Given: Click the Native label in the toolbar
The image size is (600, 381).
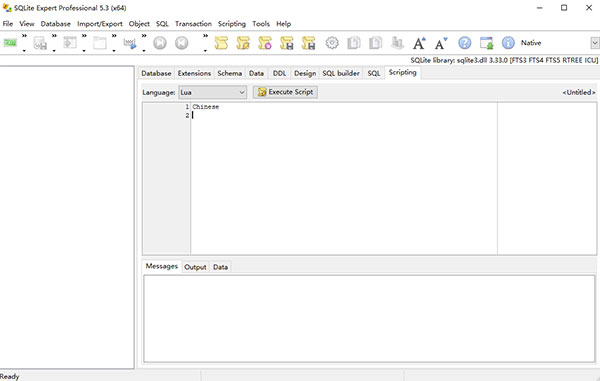Looking at the screenshot, I should pos(531,43).
